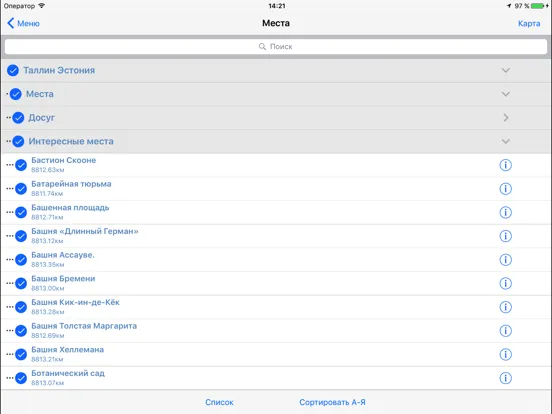Show info for Башня Ассауве

coord(505,260)
